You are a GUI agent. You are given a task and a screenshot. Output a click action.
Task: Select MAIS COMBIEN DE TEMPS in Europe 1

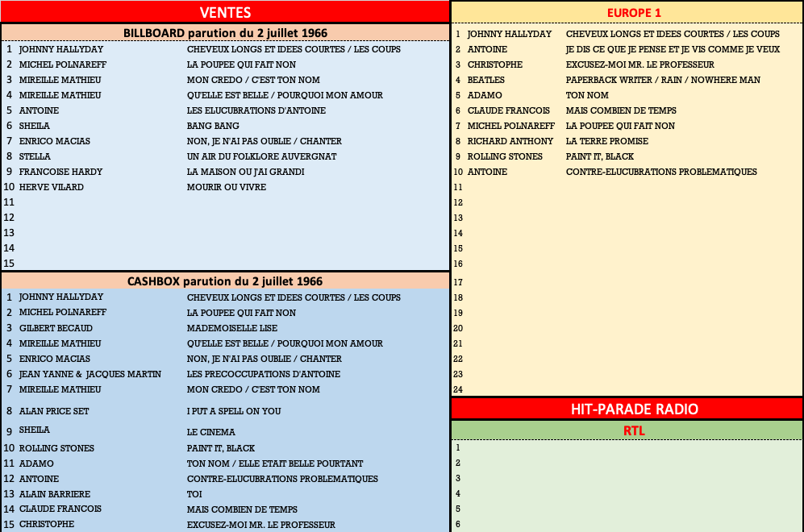(621, 111)
